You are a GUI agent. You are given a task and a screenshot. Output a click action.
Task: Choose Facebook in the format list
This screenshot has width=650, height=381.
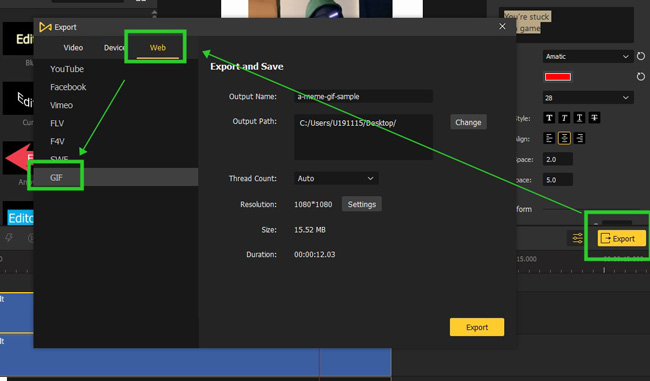point(68,87)
